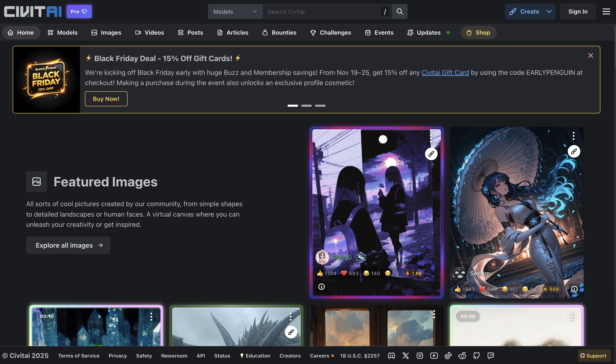Screen dimensions: 616x364
Task: Click the Pro diamond badge
Action: pos(79,11)
